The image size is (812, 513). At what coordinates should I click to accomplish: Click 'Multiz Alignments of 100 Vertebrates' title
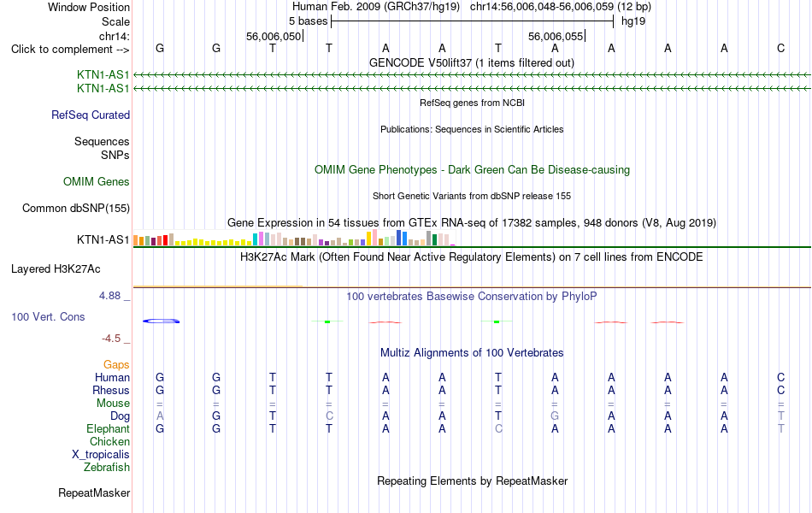coord(472,353)
